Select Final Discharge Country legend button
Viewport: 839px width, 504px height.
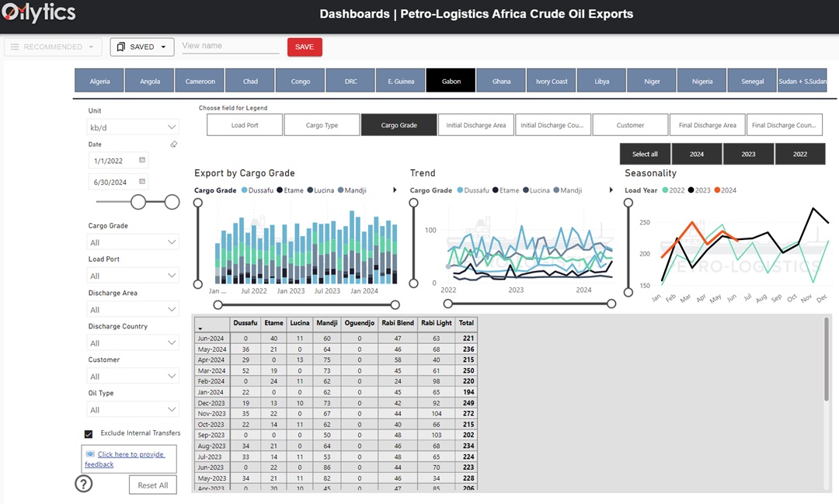click(x=785, y=125)
